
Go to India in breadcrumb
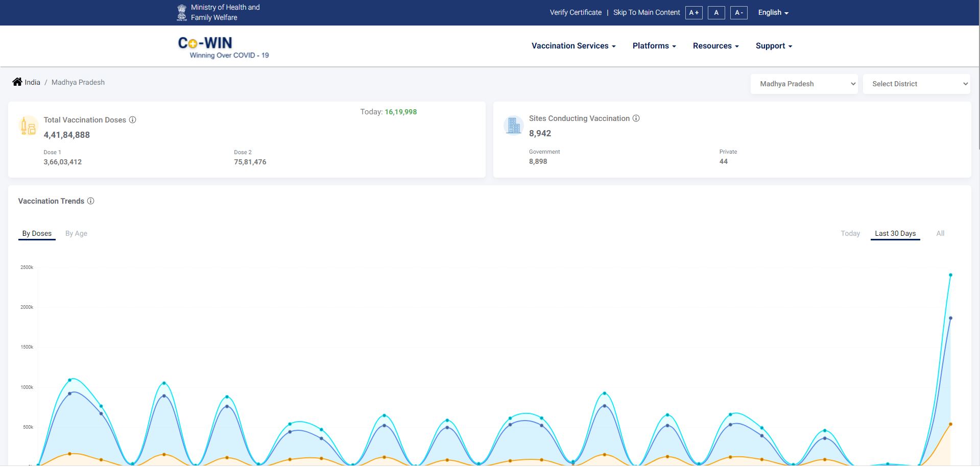click(32, 82)
